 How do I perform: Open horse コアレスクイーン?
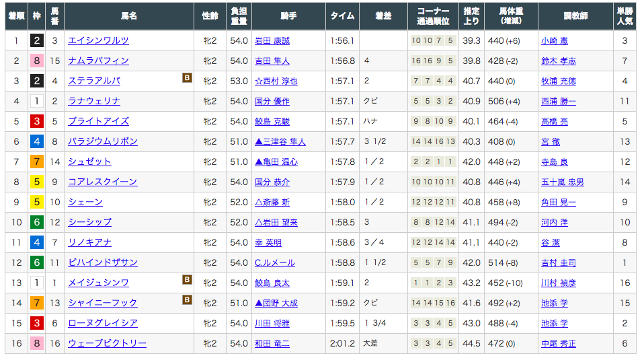(x=103, y=182)
